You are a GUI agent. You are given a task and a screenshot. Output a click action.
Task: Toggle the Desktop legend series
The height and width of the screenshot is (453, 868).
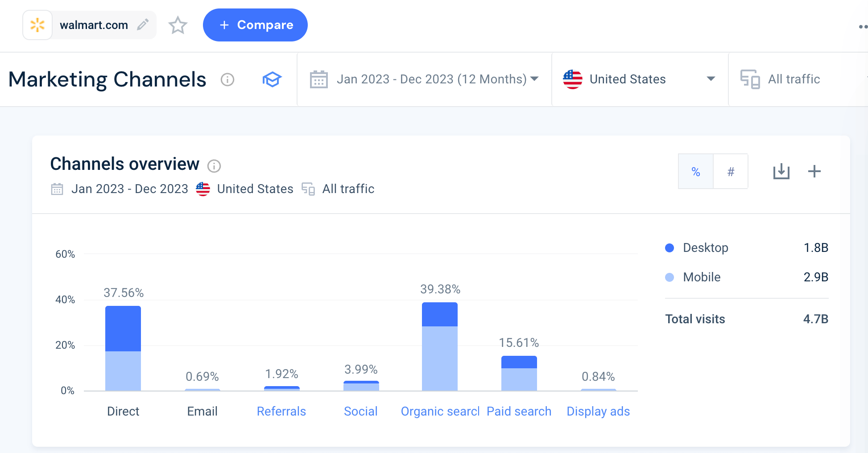[697, 248]
